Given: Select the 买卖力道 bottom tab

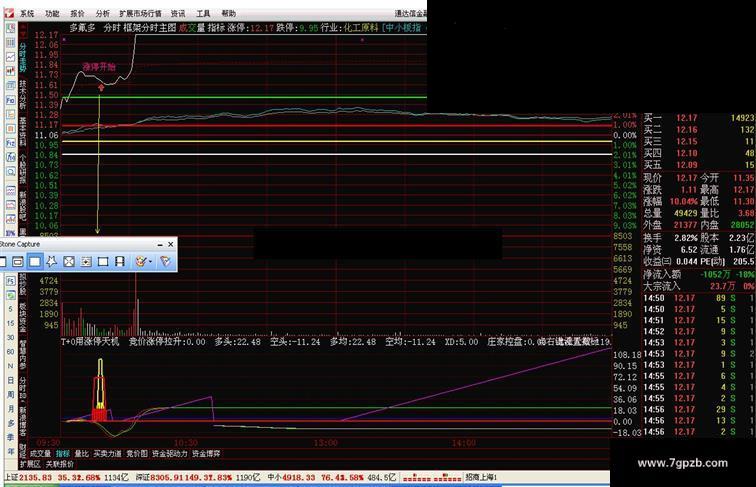Looking at the screenshot, I should point(108,454).
